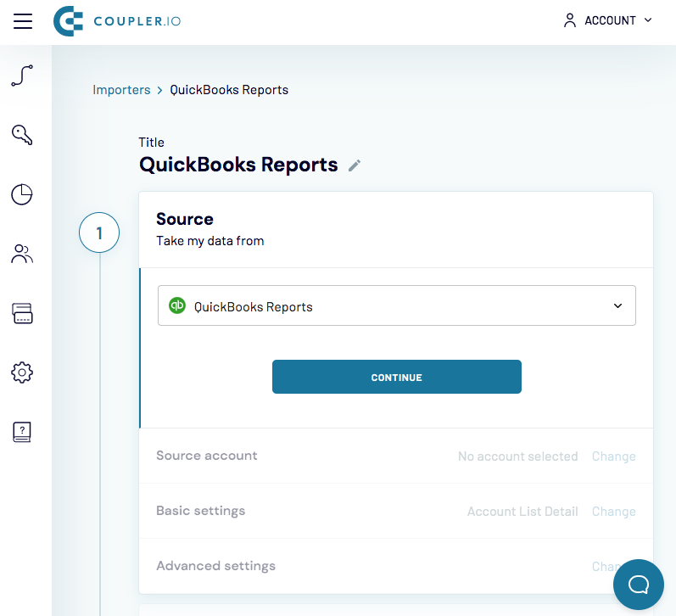This screenshot has width=676, height=616.
Task: Open the billing card sidebar icon
Action: (x=22, y=313)
